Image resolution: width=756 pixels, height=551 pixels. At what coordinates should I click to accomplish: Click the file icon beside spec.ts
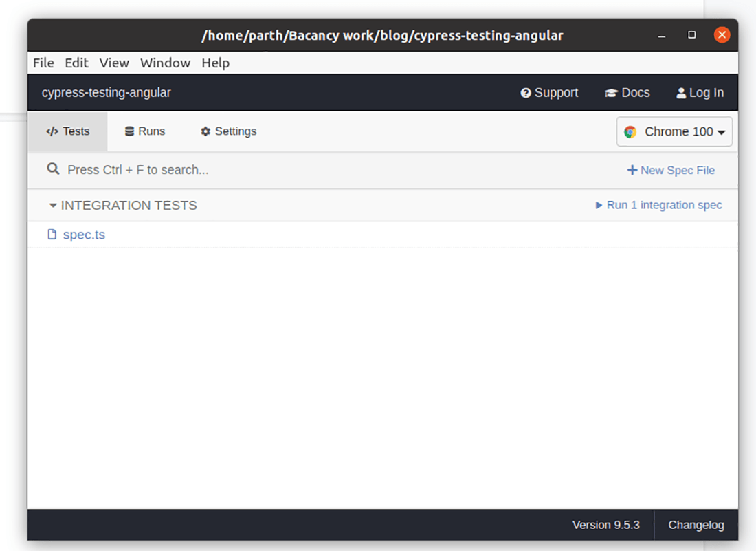point(52,235)
